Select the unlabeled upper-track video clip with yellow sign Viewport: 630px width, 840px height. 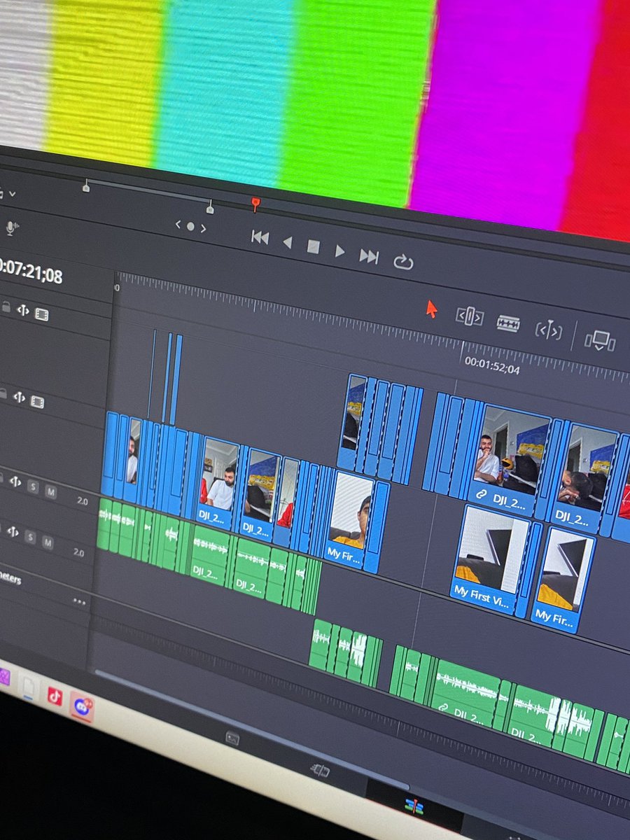coord(353,422)
